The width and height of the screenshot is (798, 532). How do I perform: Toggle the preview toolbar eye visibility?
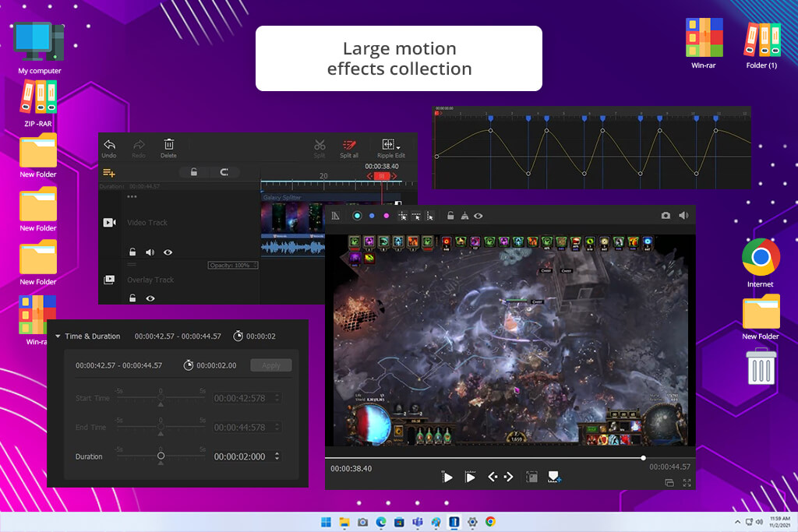click(478, 216)
